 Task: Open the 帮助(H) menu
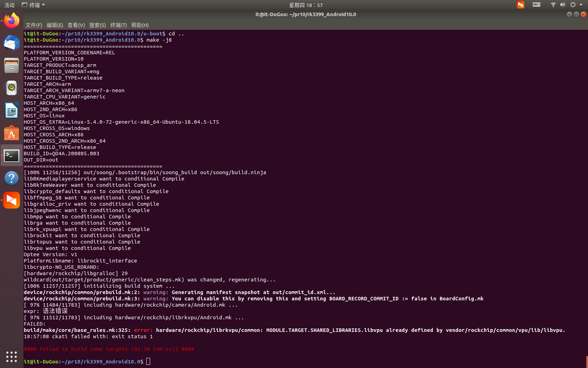[140, 25]
